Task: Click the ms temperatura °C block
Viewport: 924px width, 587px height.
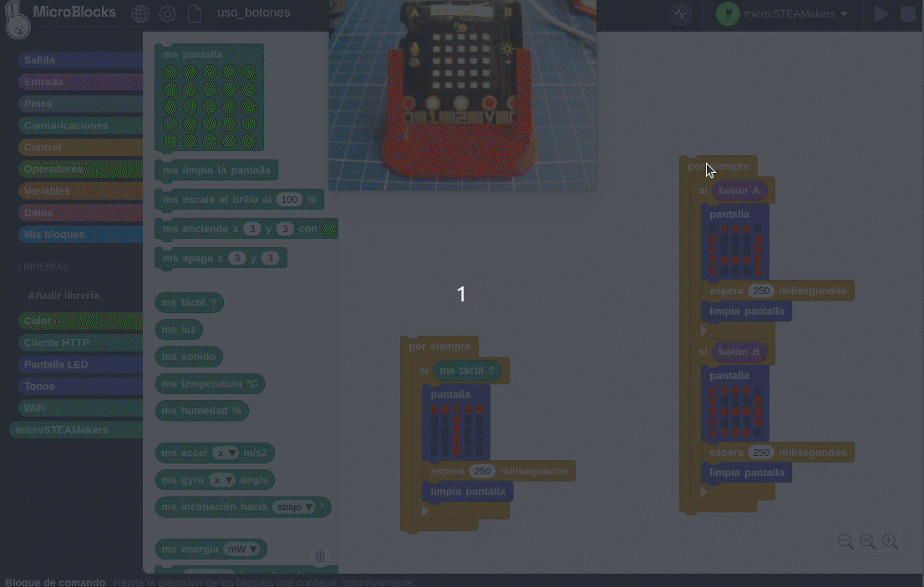Action: (210, 384)
